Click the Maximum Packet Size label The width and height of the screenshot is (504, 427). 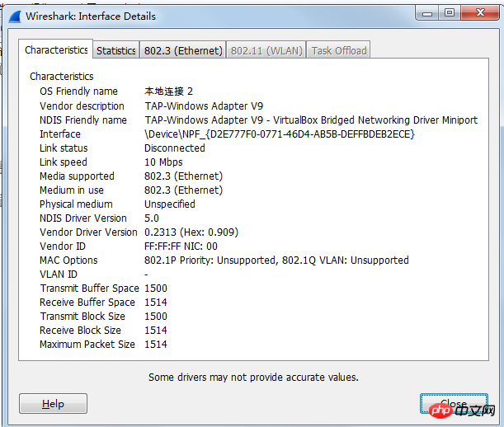click(87, 345)
